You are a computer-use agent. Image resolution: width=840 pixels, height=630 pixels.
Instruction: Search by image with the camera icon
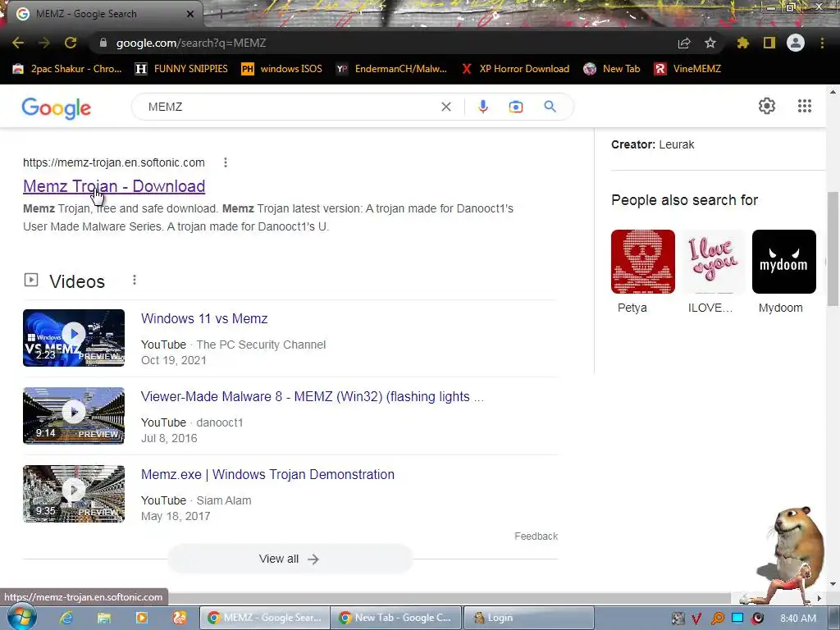click(515, 107)
